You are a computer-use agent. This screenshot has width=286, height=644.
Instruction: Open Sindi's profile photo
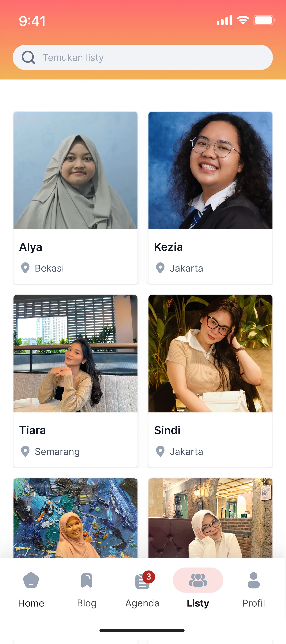210,353
